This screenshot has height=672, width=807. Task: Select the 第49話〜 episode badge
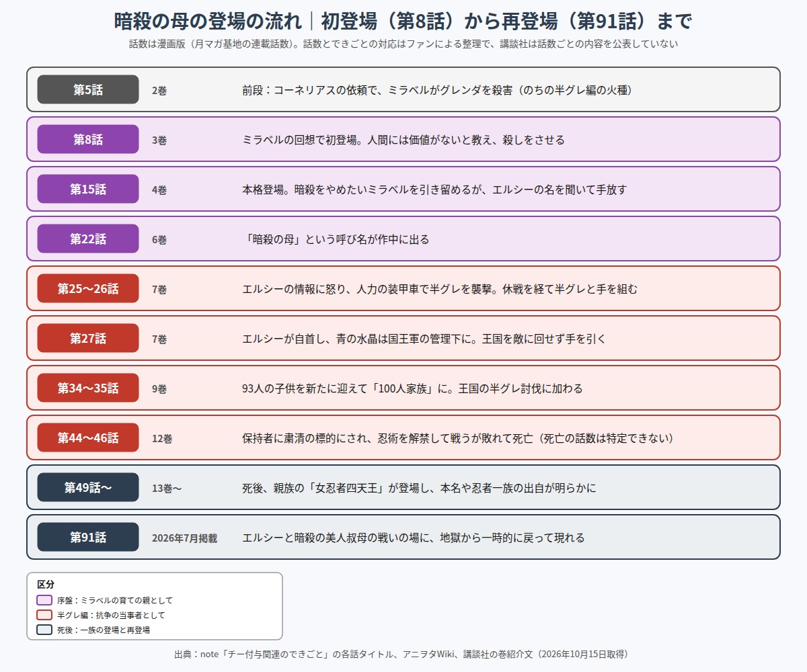88,487
